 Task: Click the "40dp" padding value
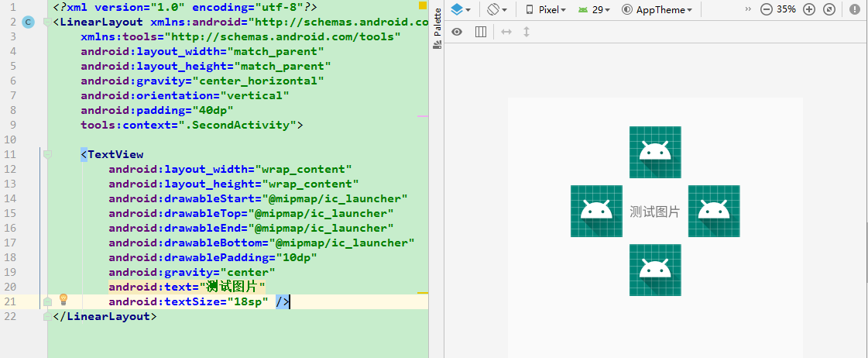click(x=213, y=110)
